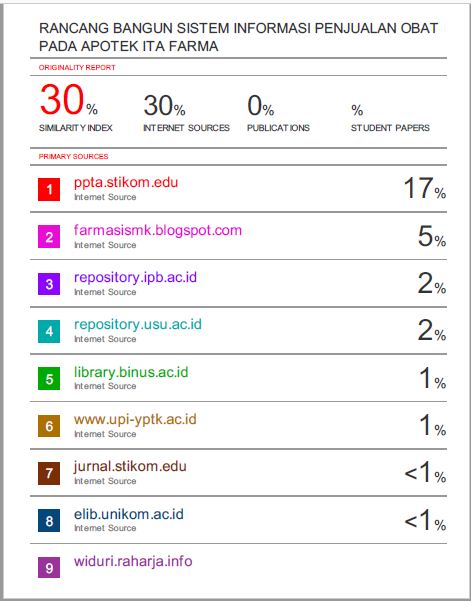Click the green source number 5 badge

(x=49, y=379)
